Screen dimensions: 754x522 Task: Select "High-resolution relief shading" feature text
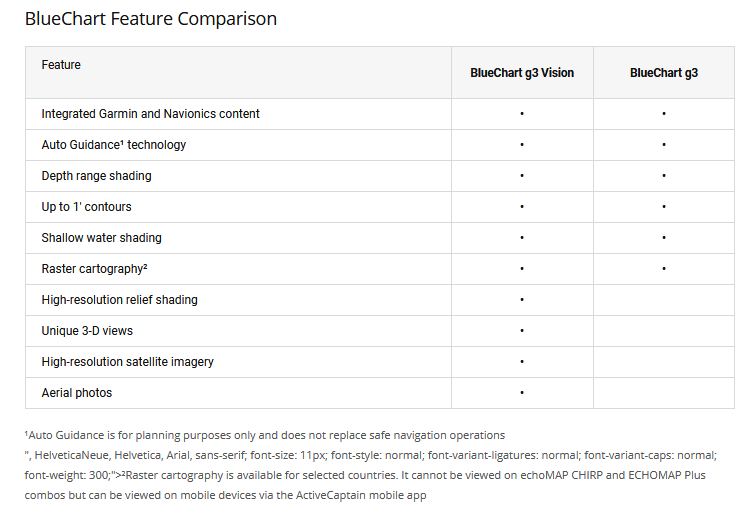(119, 300)
